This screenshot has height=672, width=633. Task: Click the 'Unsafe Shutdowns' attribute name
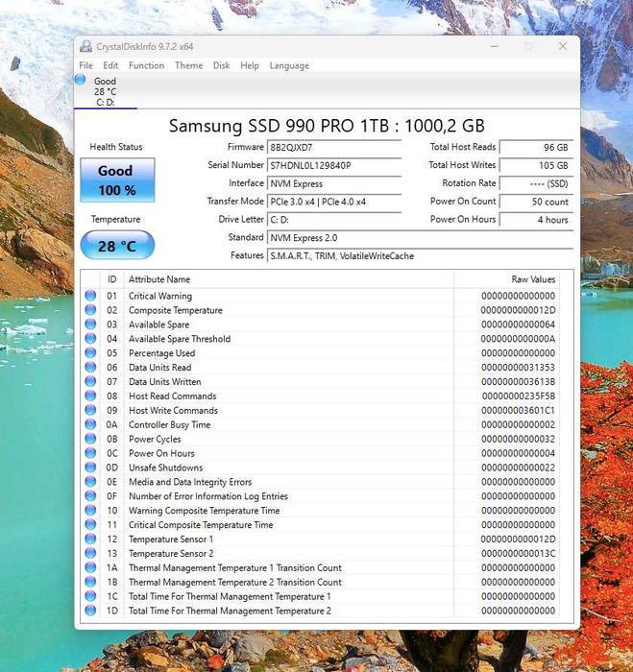click(165, 468)
